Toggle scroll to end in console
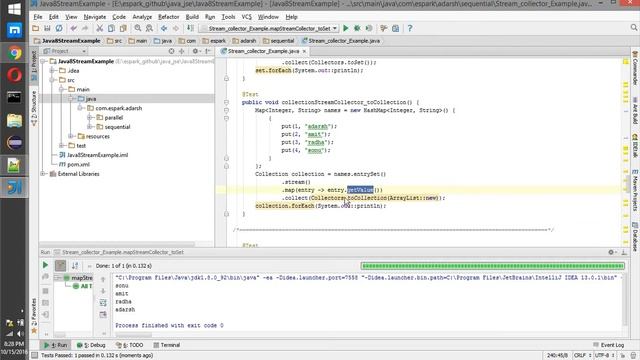Viewport: 640px width, 360px height. [103, 315]
